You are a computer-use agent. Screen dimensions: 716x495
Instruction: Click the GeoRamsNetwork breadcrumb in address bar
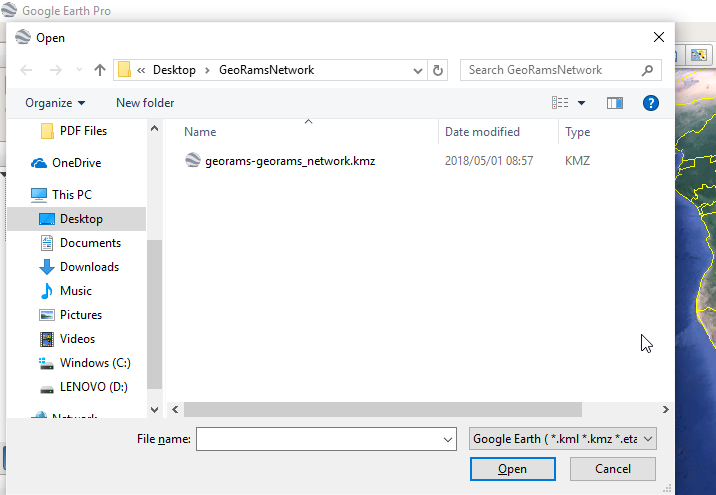tap(267, 70)
